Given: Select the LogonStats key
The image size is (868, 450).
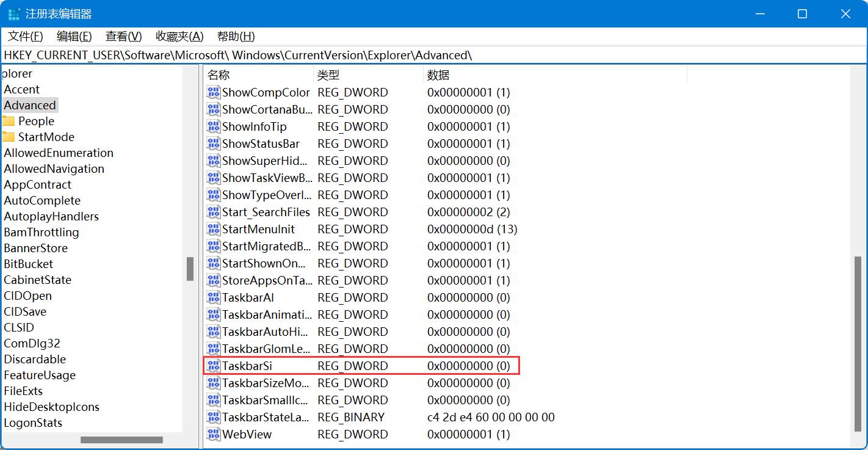Looking at the screenshot, I should click(33, 423).
